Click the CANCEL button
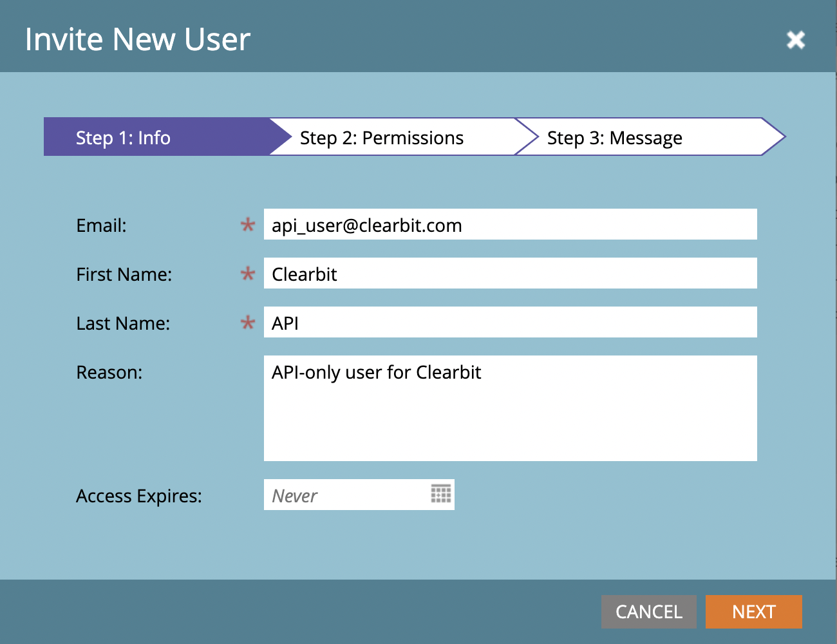The width and height of the screenshot is (837, 644). coord(649,612)
